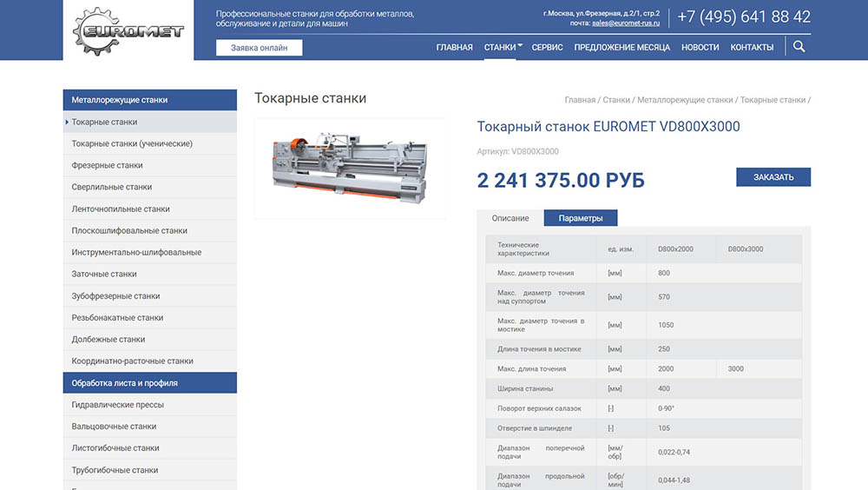
Task: Open Гидравлические прессы category
Action: tap(150, 405)
